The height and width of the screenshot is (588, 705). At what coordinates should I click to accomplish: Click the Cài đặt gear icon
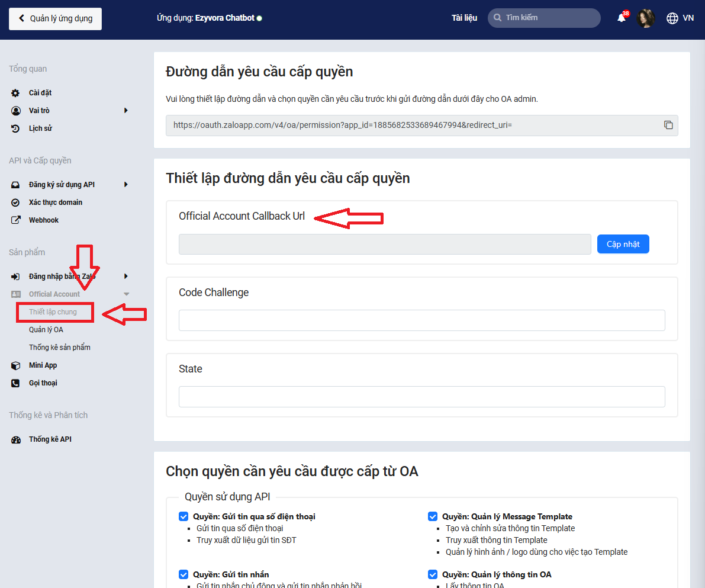15,93
